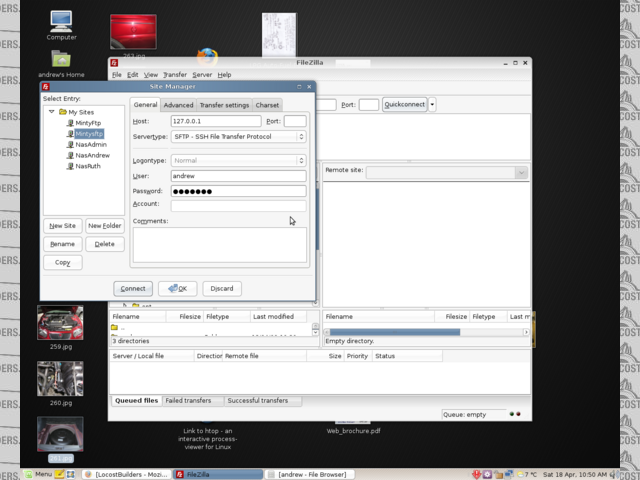640x480 pixels.
Task: Collapse the My Sites tree
Action: point(51,112)
